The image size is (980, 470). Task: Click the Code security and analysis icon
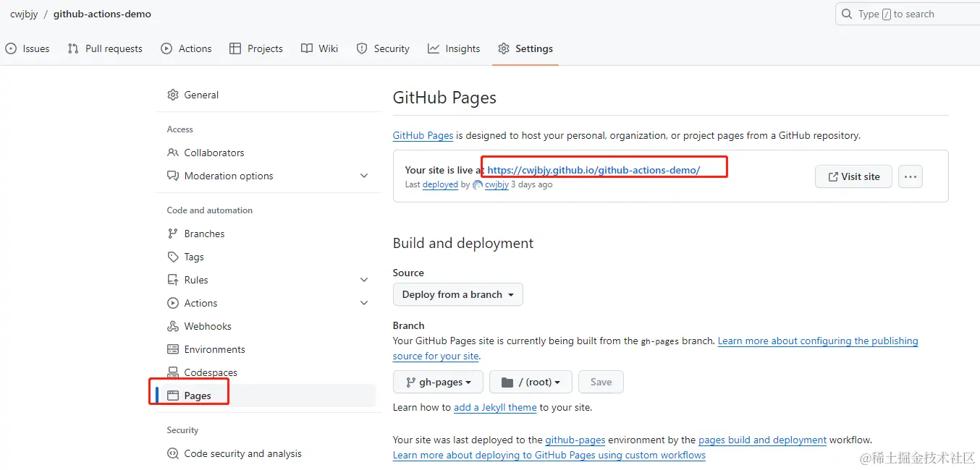click(173, 453)
